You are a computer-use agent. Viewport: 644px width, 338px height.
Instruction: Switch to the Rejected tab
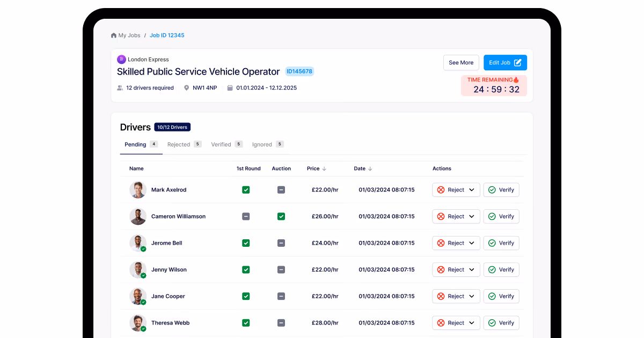pos(184,144)
